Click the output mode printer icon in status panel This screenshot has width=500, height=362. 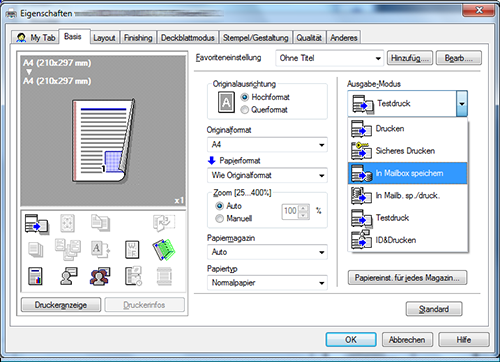click(37, 223)
